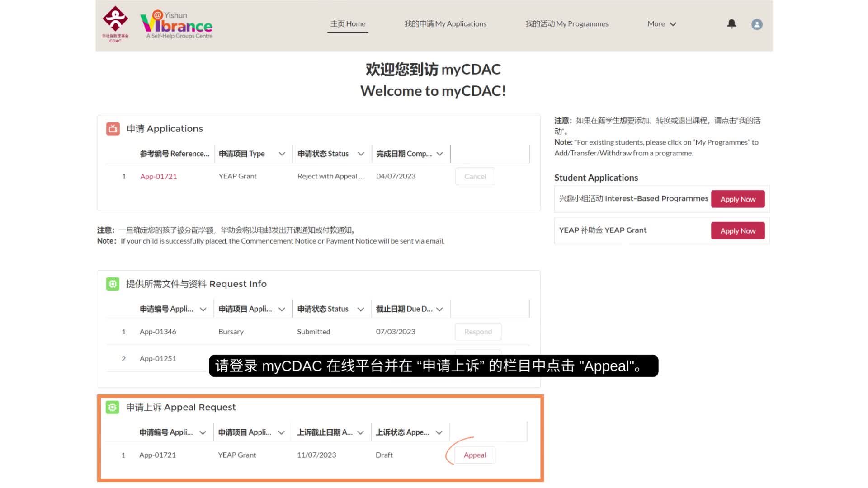The image size is (868, 488).
Task: Click the Appeal Request section icon
Action: pyautogui.click(x=112, y=407)
